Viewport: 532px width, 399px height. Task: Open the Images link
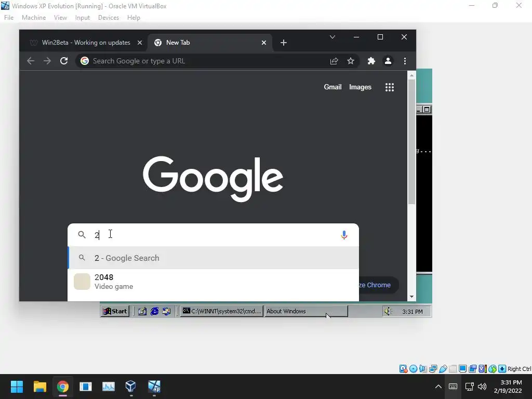click(360, 87)
